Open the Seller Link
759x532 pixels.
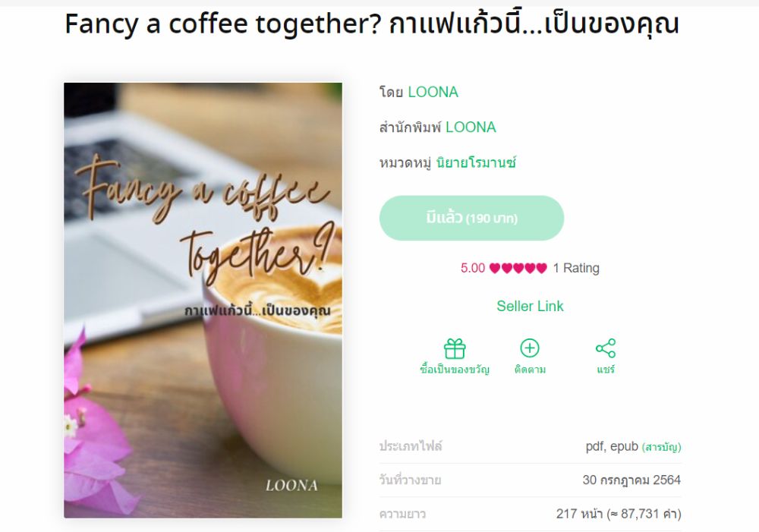[530, 306]
